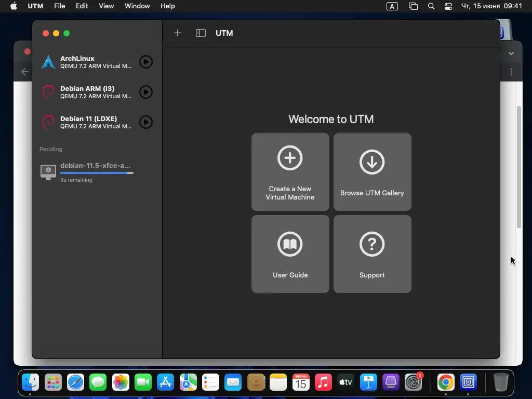Viewport: 532px width, 399px height.
Task: Open Music from the Dock
Action: [x=323, y=382]
